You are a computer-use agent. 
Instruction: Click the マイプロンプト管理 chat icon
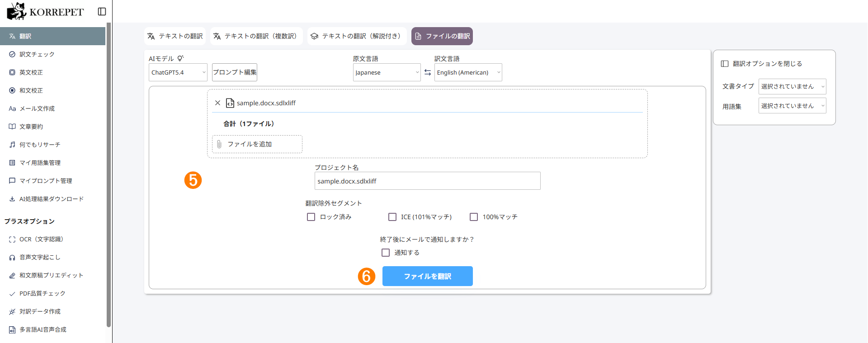click(12, 181)
